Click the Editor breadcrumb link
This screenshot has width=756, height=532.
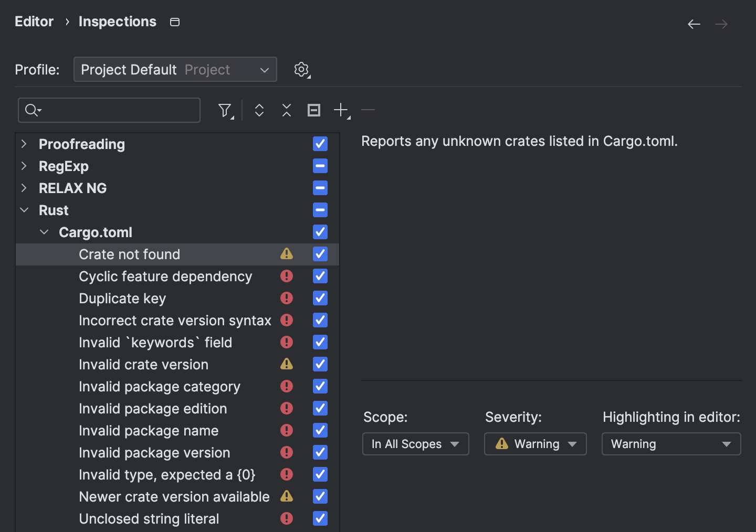pos(34,22)
